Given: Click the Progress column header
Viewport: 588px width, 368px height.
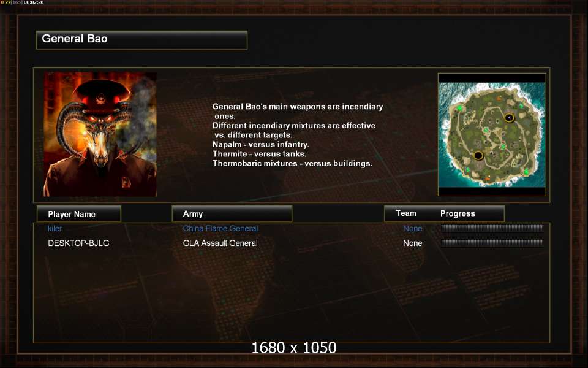Looking at the screenshot, I should (x=458, y=213).
